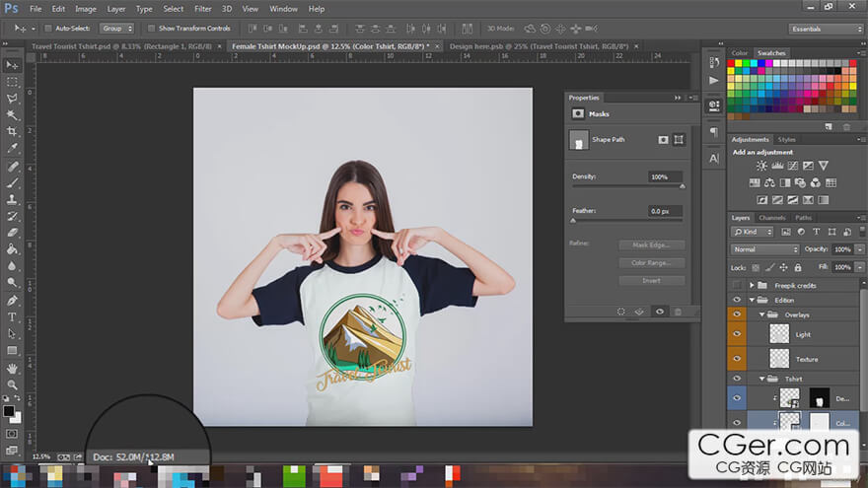
Task: Select the Rectangular Marquee tool
Action: point(12,82)
